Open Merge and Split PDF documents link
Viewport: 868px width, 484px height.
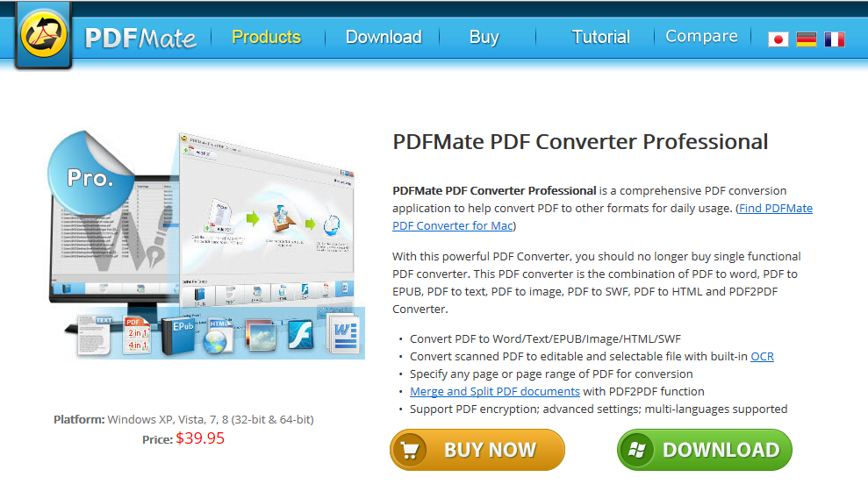494,391
